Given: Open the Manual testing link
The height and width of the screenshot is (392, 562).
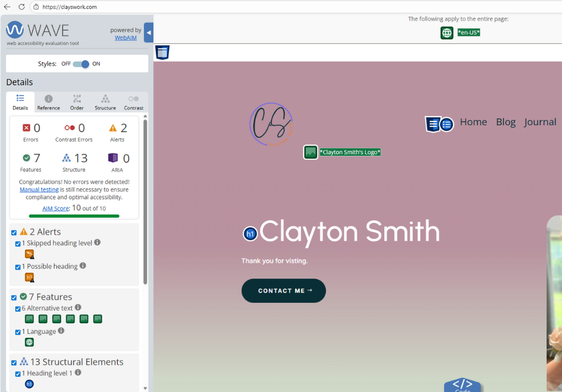Looking at the screenshot, I should click(x=39, y=189).
